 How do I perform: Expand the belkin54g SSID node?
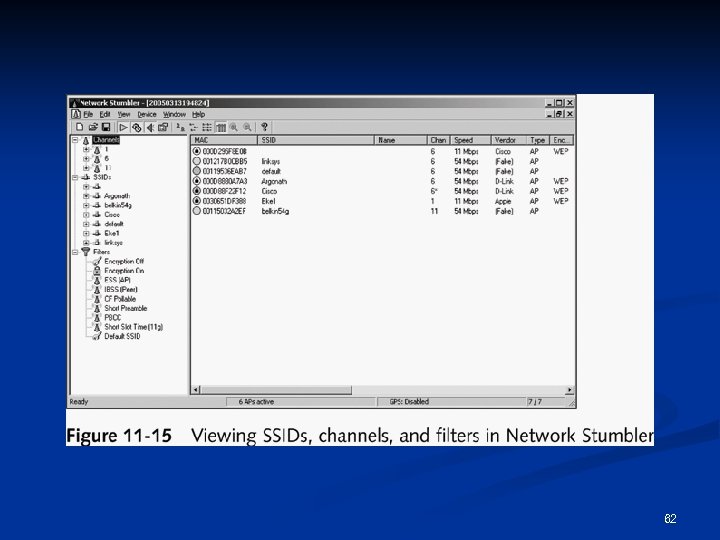coord(86,205)
